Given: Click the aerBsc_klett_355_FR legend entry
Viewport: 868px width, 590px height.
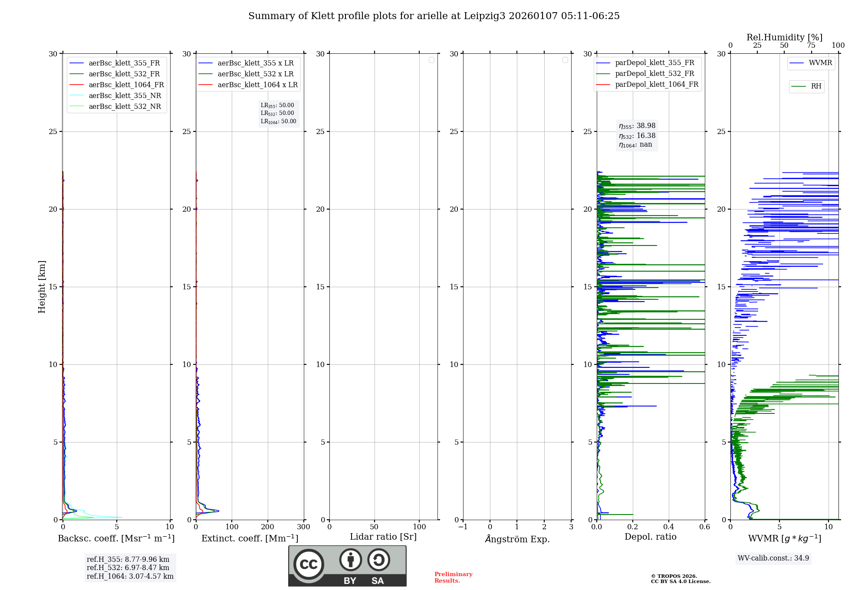Looking at the screenshot, I should [124, 63].
